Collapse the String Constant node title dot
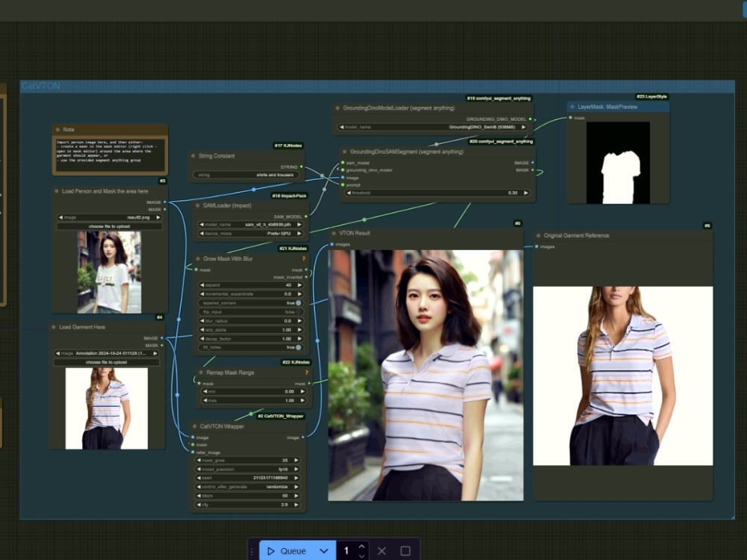Screen dimensions: 747x560 pyautogui.click(x=193, y=156)
